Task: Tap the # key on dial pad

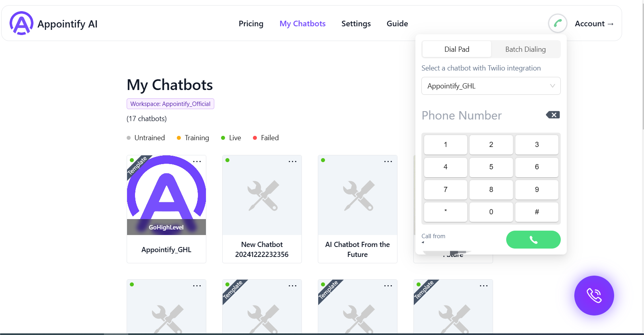Action: 537,212
